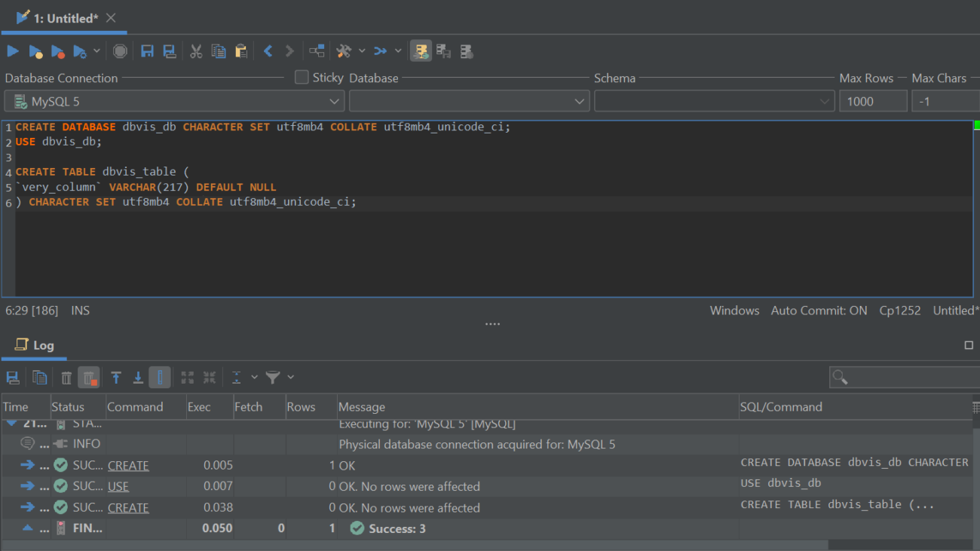Click the CREATE command link in the log
Image resolution: width=980 pixels, height=551 pixels.
[128, 465]
